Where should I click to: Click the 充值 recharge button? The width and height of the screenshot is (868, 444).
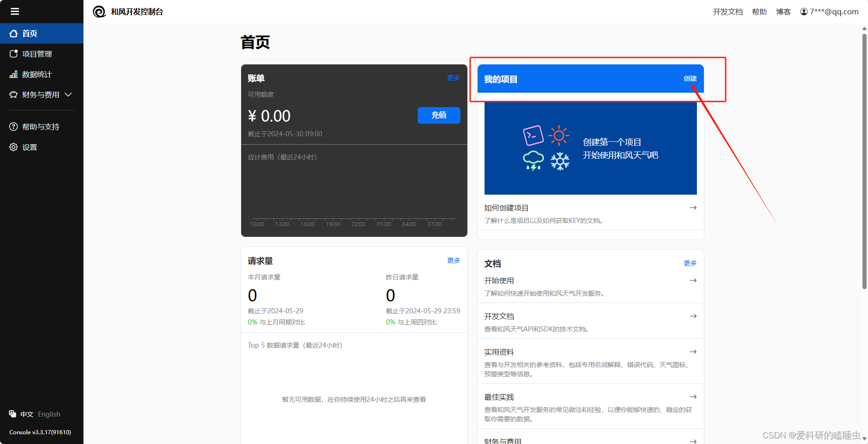tap(439, 115)
